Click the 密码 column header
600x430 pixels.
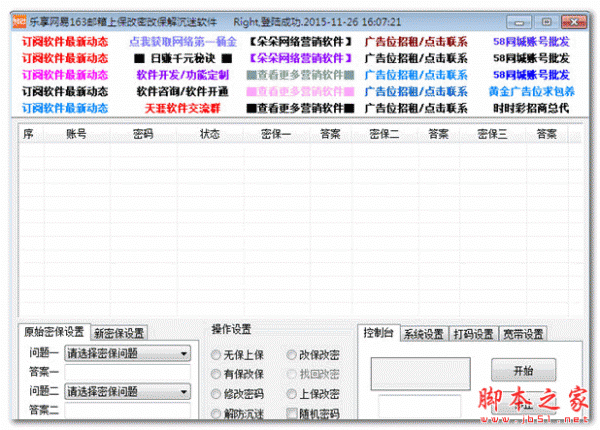coord(143,134)
